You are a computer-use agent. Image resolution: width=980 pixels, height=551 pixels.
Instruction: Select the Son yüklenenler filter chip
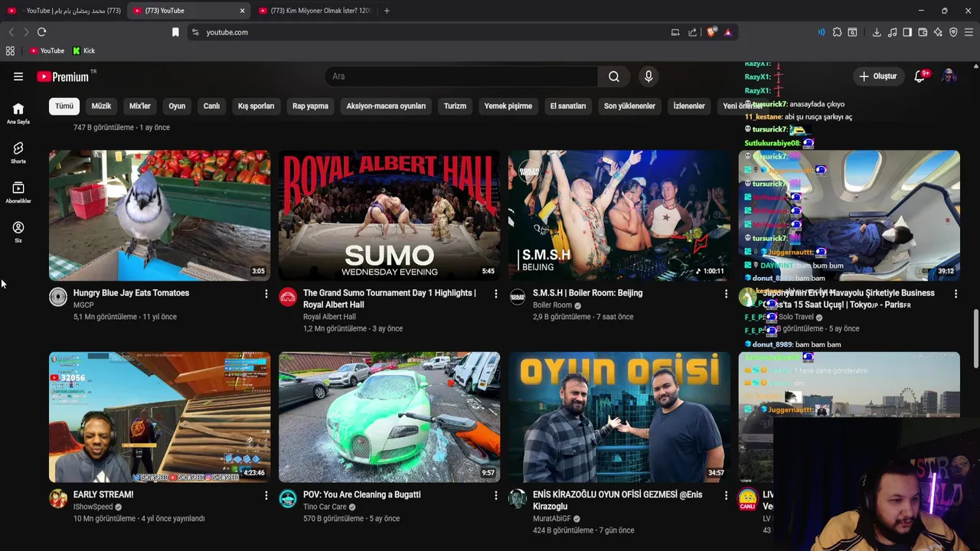[629, 106]
